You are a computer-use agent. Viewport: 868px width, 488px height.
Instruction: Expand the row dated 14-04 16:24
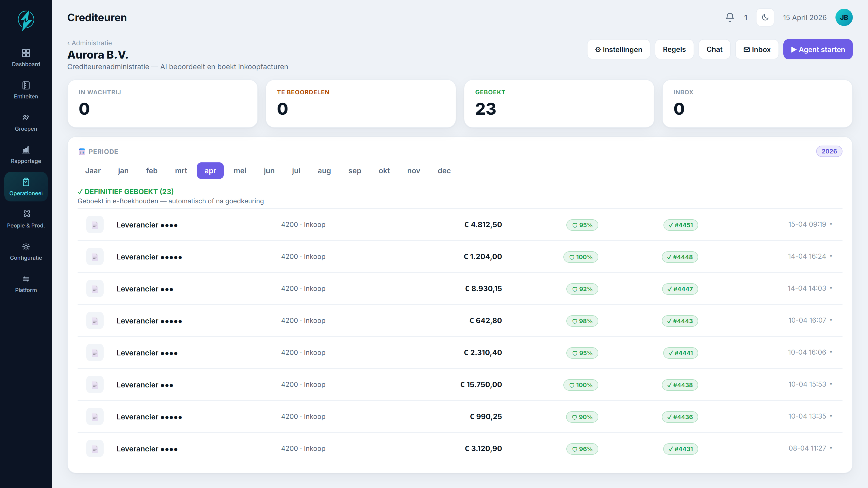pyautogui.click(x=831, y=256)
